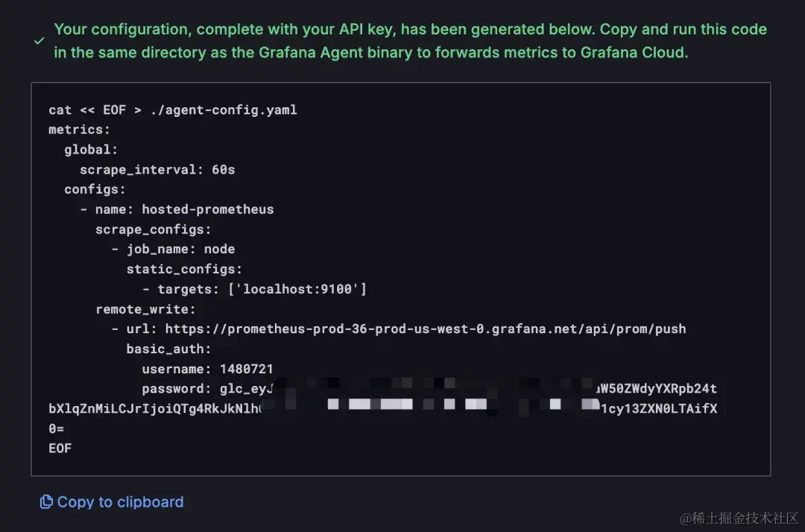The image size is (805, 532).
Task: Click the remote_write line in code
Action: [x=145, y=308]
